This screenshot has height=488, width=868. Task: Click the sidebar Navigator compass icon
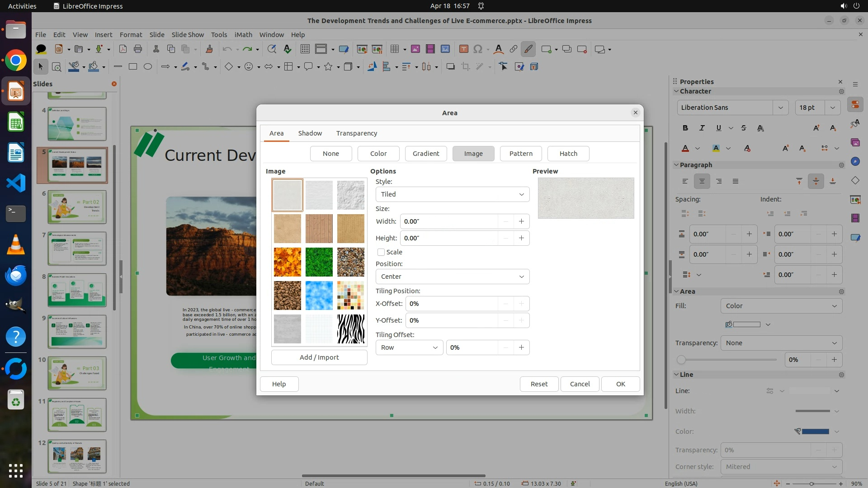(x=855, y=161)
